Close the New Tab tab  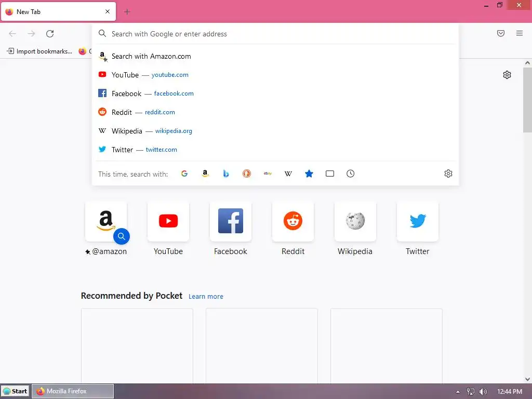tap(108, 11)
